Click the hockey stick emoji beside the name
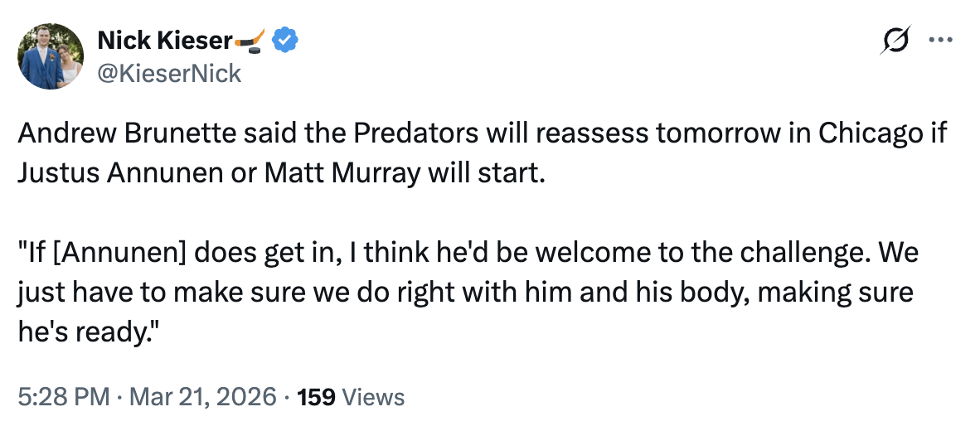980x431 pixels. [x=250, y=39]
